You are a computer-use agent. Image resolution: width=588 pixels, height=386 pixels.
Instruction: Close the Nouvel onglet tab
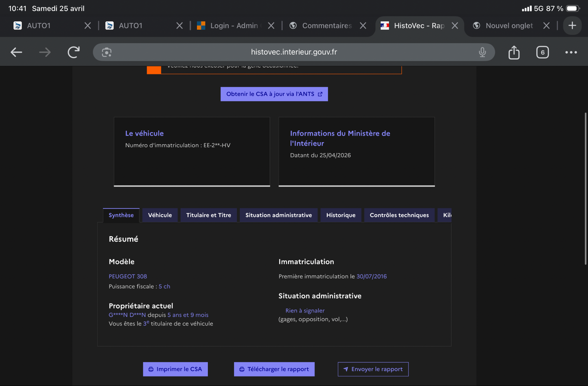click(547, 25)
